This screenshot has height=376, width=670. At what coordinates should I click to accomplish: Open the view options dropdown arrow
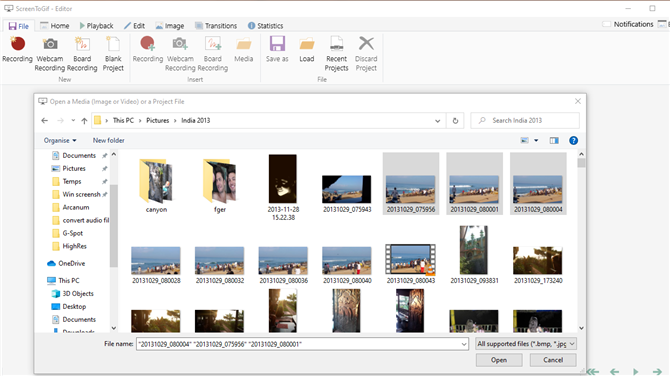coord(536,141)
